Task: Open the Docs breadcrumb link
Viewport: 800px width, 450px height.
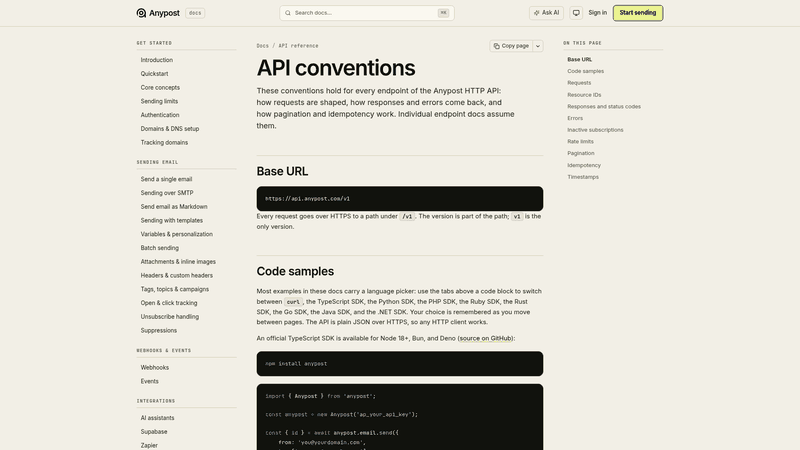Action: [x=262, y=46]
